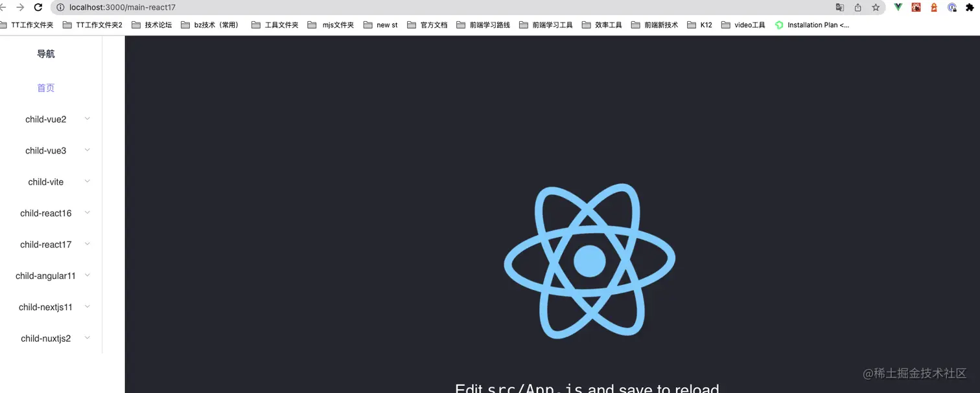Open 技术论坛 bookmark folder
This screenshot has height=393, width=980.
[152, 25]
